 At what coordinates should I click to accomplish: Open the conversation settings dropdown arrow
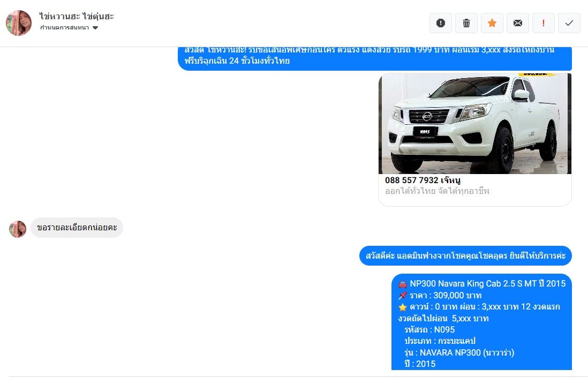pyautogui.click(x=95, y=28)
